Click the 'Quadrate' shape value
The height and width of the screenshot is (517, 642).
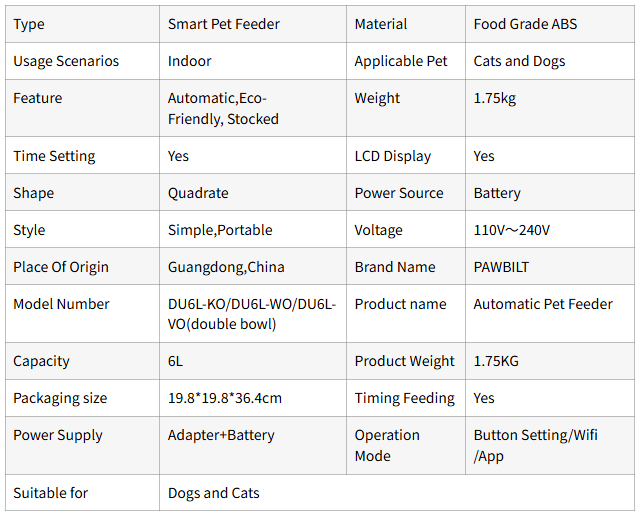tap(198, 193)
